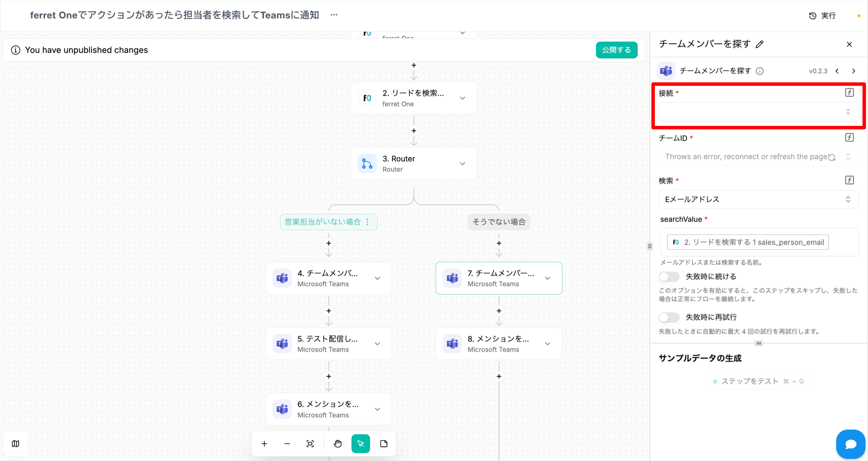Click info icon next to チームメンバーを探す
This screenshot has width=868, height=461.
tap(760, 71)
